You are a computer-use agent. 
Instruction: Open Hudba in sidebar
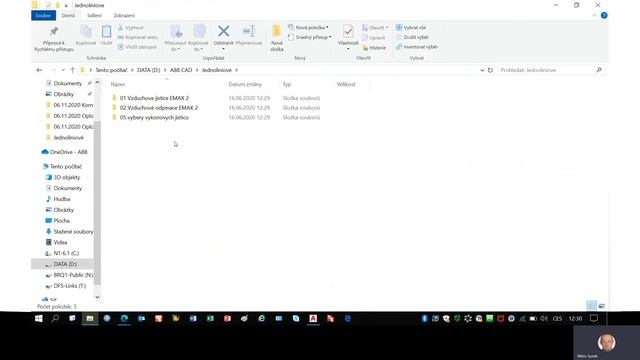pos(62,199)
